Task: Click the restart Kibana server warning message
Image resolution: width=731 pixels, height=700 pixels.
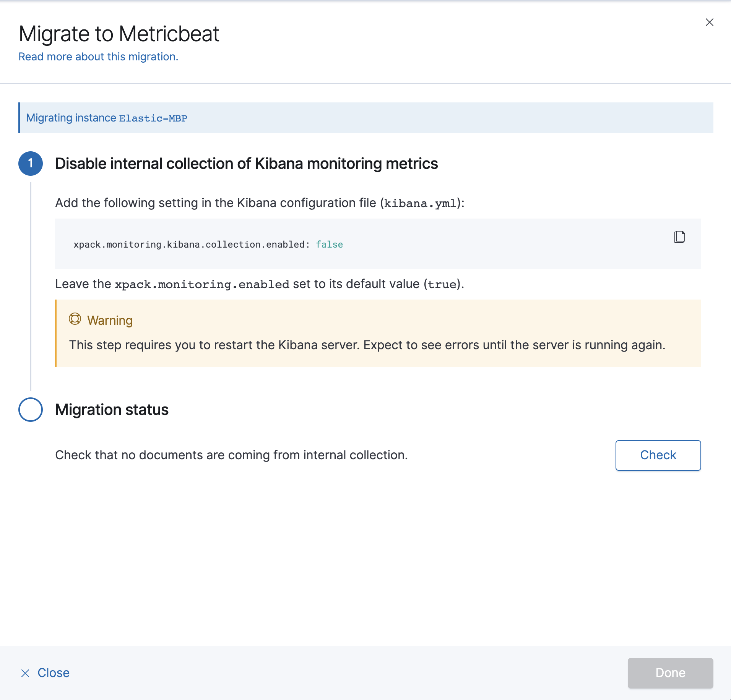Action: [367, 345]
